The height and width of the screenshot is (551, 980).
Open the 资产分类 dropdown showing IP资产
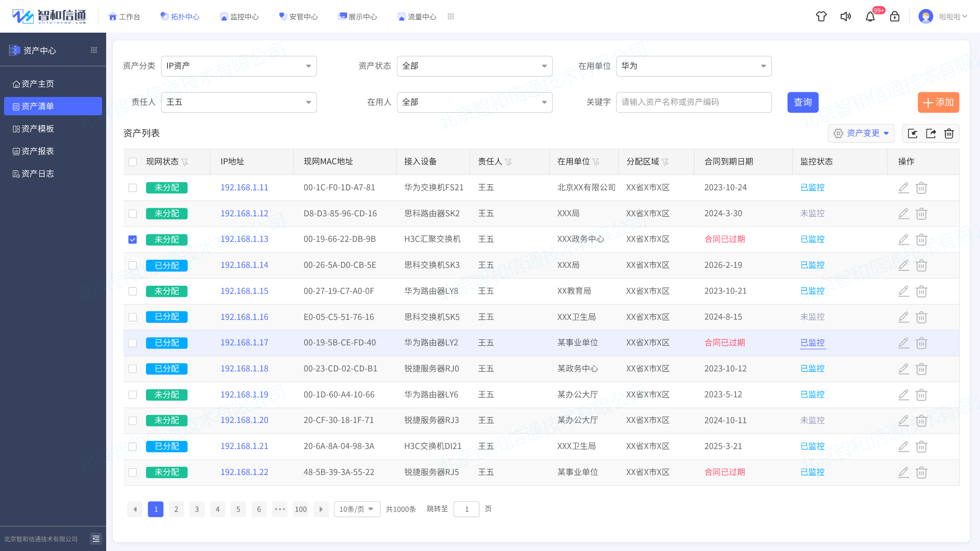239,66
